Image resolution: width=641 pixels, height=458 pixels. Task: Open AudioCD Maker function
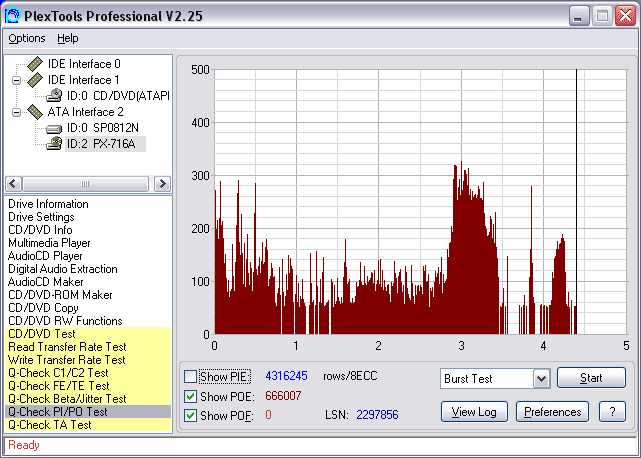pyautogui.click(x=45, y=282)
